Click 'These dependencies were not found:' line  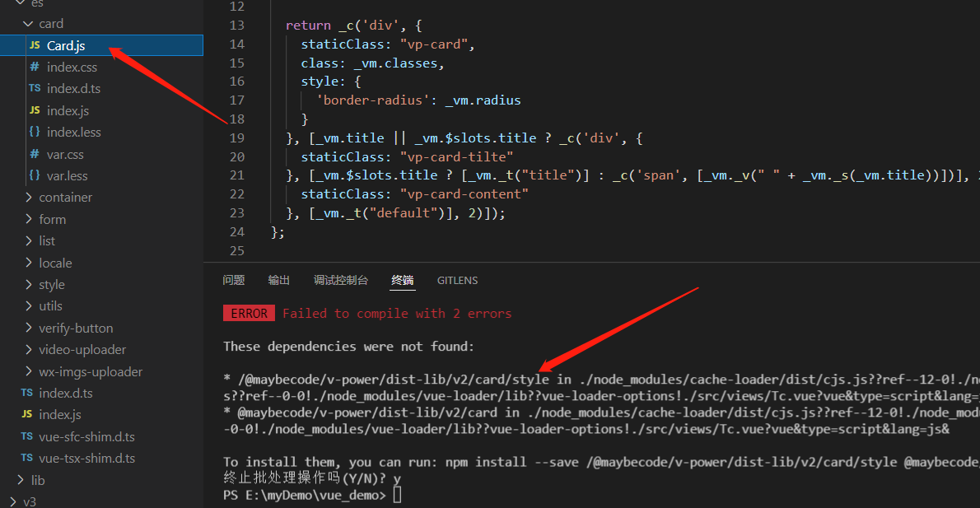pyautogui.click(x=348, y=347)
